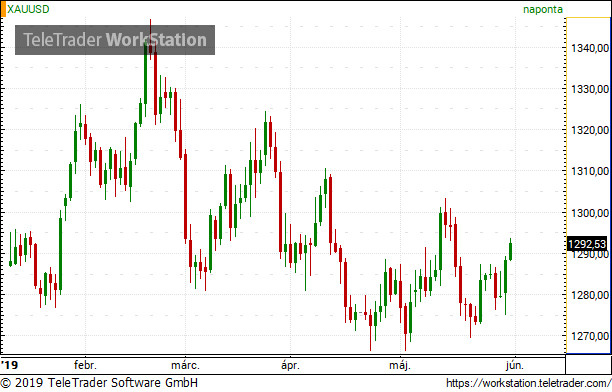This screenshot has height=392, width=612.
Task: Click the XAUUSD symbol label
Action: [x=28, y=9]
